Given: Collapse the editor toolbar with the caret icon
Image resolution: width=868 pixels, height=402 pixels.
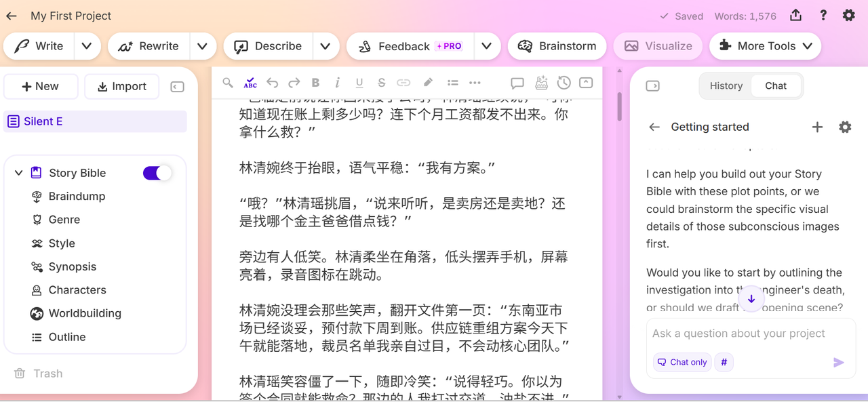Looking at the screenshot, I should [x=586, y=83].
